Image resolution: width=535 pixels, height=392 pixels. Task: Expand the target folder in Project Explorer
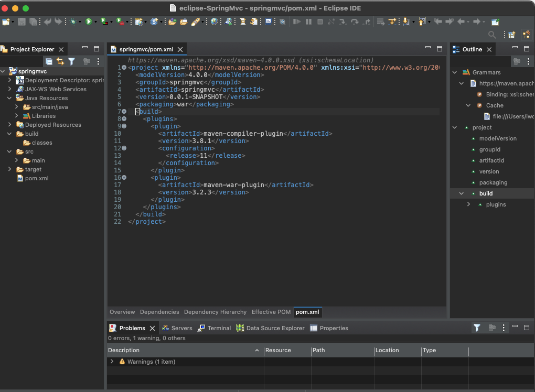point(9,169)
